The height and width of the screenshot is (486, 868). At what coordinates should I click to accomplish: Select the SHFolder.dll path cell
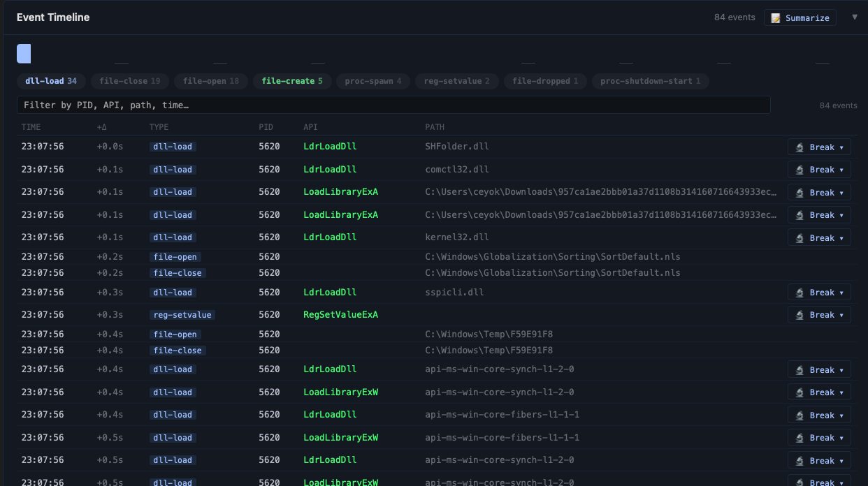tap(457, 147)
